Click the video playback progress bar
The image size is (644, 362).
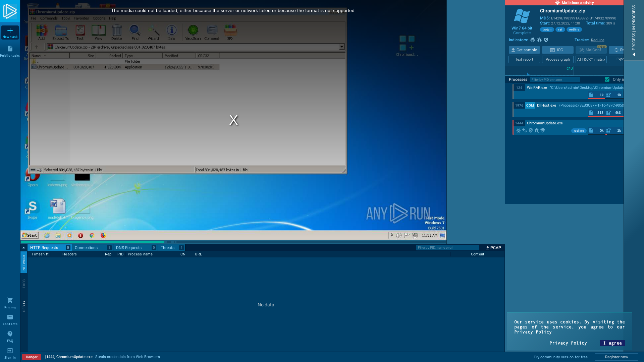point(233,242)
